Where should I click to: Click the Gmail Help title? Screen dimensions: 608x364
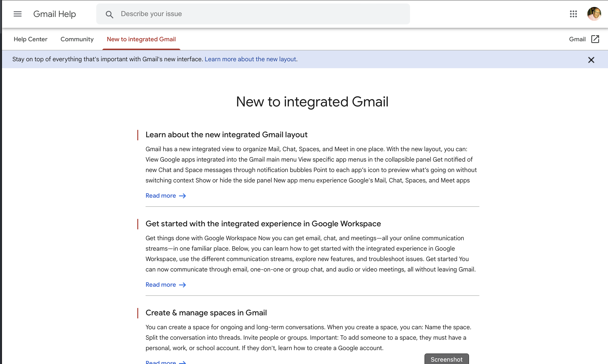tap(55, 14)
